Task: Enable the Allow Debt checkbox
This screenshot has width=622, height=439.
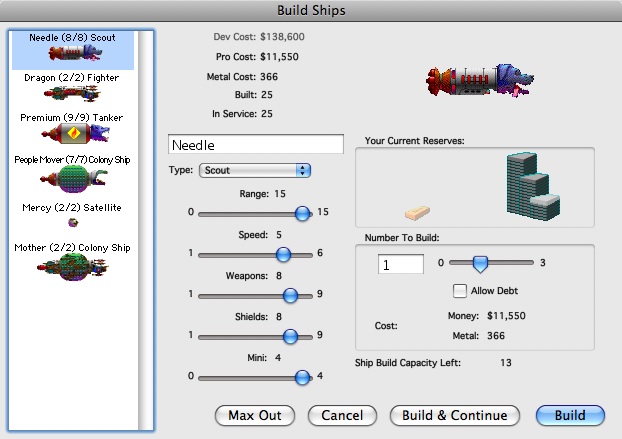Action: click(460, 291)
